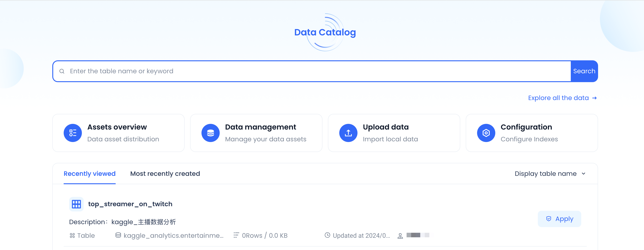Screen dimensions: 644x250
Task: Select the Recently viewed tab
Action: click(x=90, y=174)
